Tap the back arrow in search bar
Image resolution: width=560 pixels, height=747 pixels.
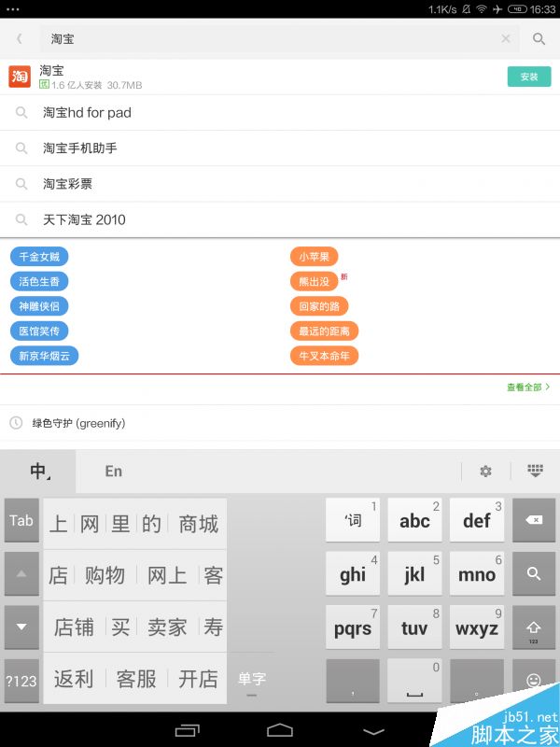coord(19,38)
